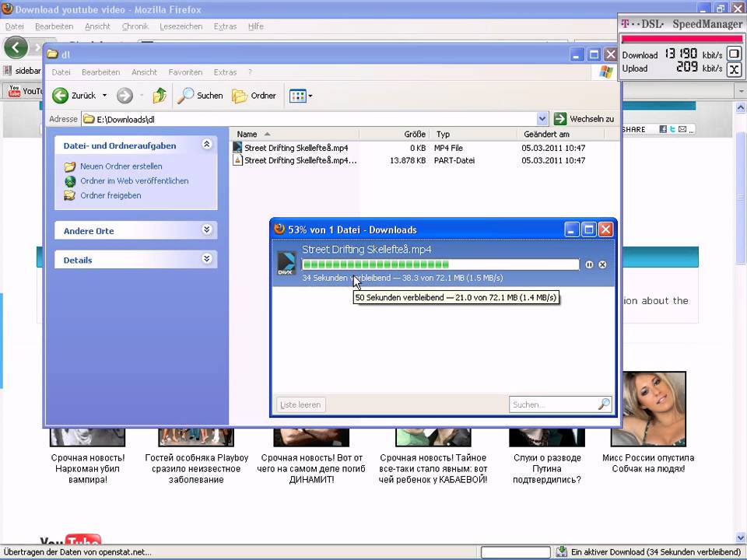Expand the Details panel
Screen dimensions: 747x560
(206, 259)
